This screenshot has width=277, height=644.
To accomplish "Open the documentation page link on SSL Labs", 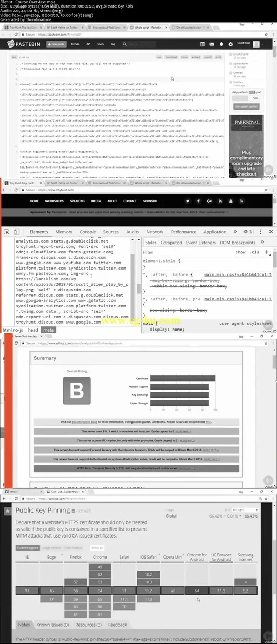I will tap(84, 422).
